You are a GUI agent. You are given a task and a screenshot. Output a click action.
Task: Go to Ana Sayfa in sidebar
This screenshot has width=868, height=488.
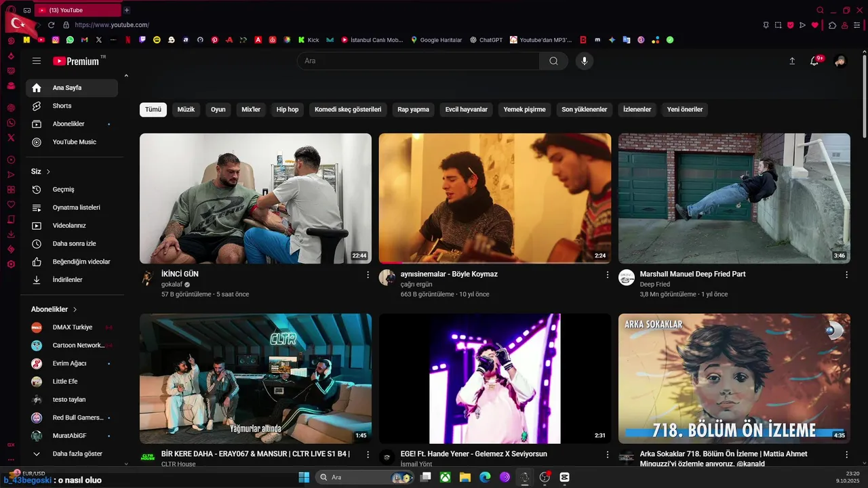[72, 87]
